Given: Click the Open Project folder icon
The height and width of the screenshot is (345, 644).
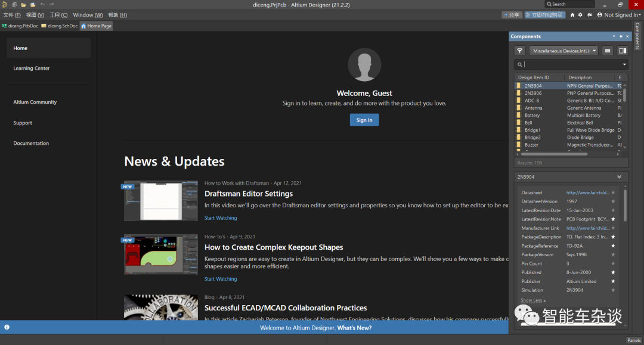Looking at the screenshot, I should point(33,5).
